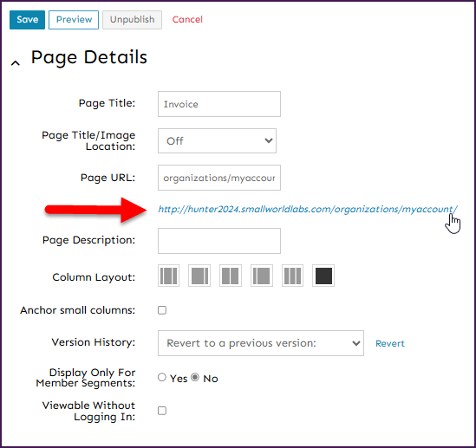The image size is (476, 448).
Task: Focus the Page Title field containing Invoice
Action: pos(219,104)
